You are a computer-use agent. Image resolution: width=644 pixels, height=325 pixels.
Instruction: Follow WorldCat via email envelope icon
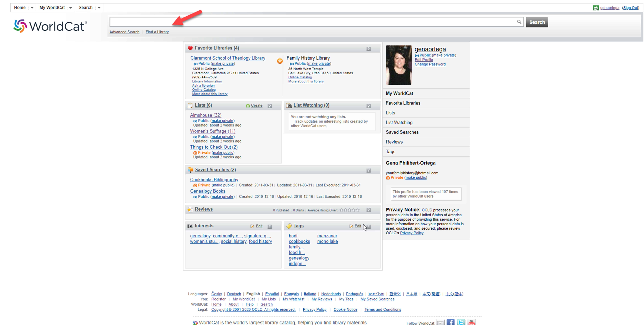(x=441, y=322)
